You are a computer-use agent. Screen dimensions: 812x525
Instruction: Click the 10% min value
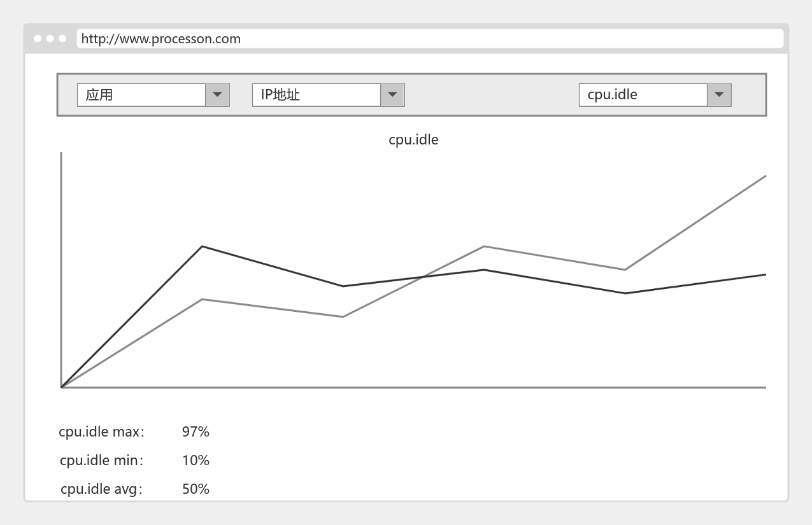point(196,461)
